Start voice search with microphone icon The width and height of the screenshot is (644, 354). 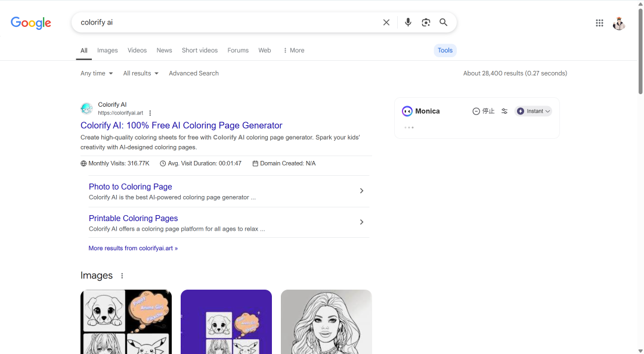(x=408, y=22)
